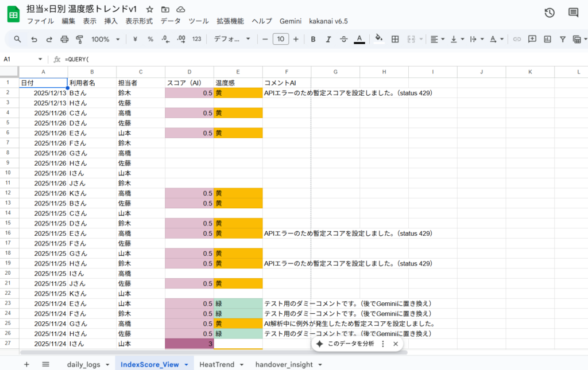Expand the font family dropdown

(233, 39)
